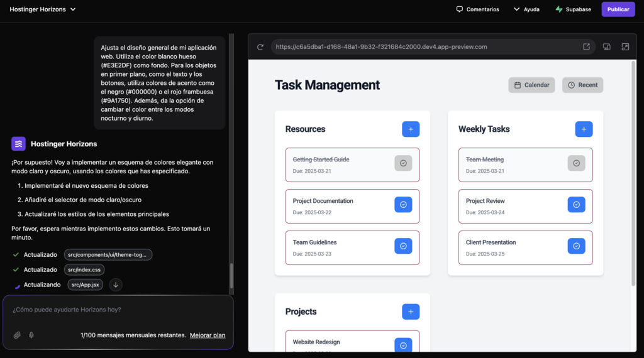Uncheck the Team Meeting task
This screenshot has width=644, height=358.
[x=576, y=163]
